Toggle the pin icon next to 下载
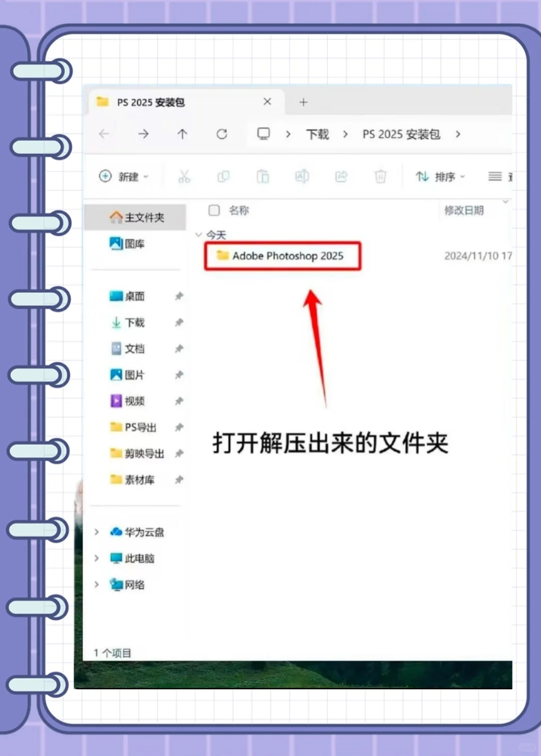 click(x=179, y=323)
